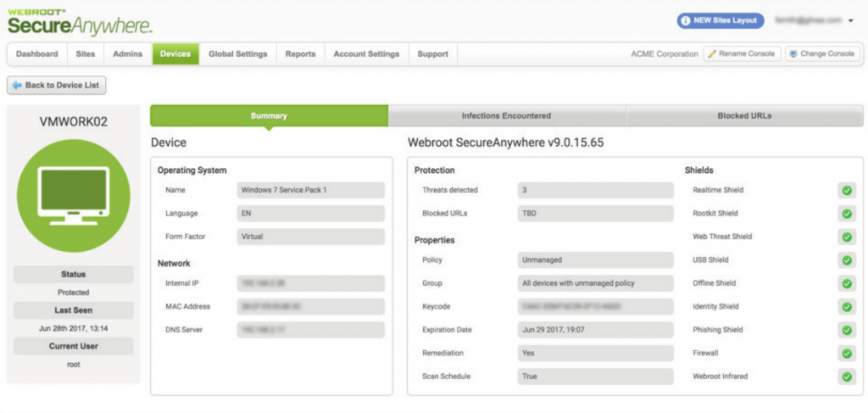
Task: Click the Status header label
Action: click(x=74, y=275)
